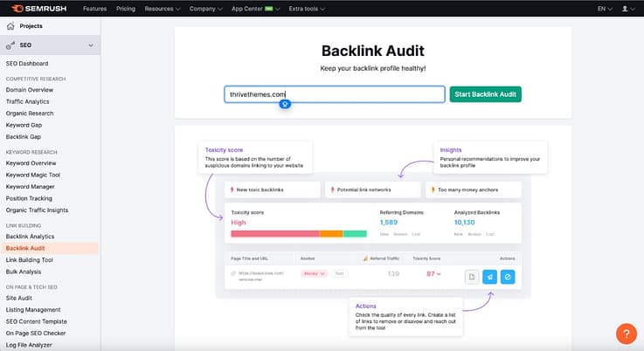Click the Semrush logo
644x351 pixels.
tap(39, 9)
